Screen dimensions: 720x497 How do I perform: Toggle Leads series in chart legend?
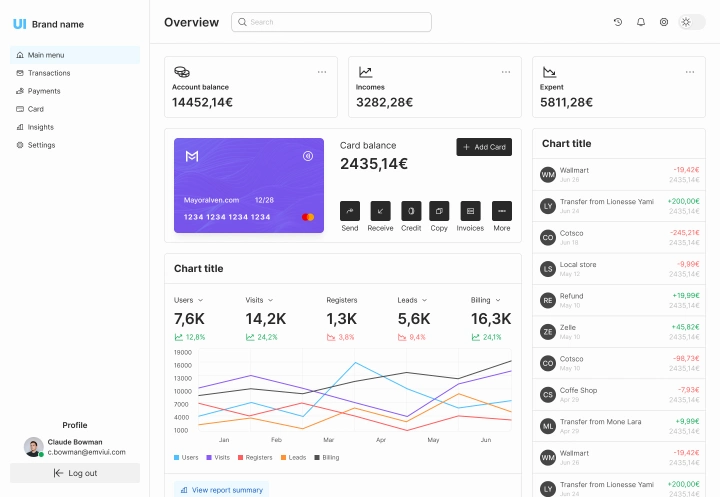point(293,457)
